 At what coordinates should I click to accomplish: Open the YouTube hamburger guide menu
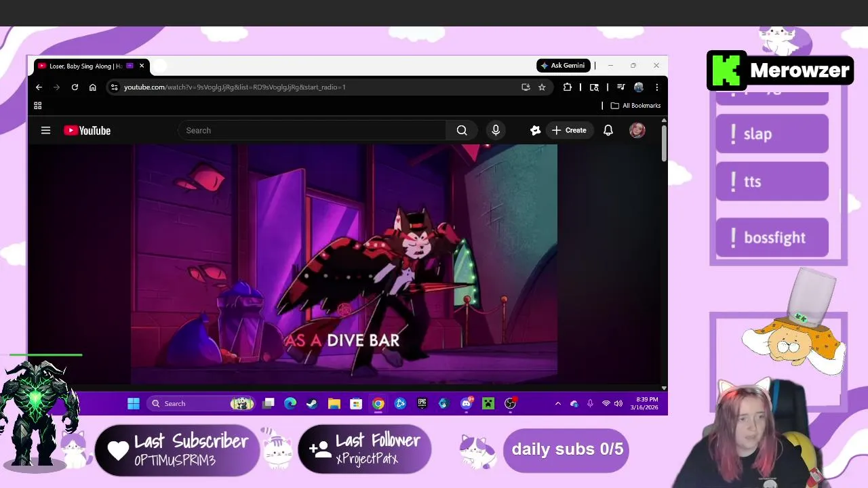click(x=46, y=130)
